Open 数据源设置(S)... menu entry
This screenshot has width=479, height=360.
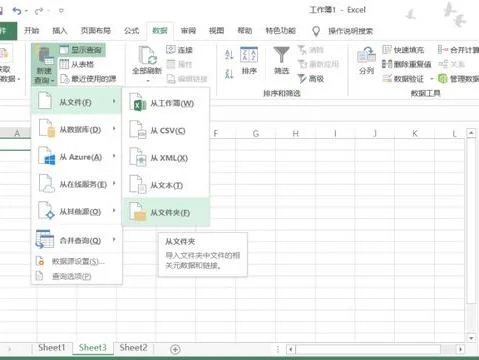(x=77, y=261)
